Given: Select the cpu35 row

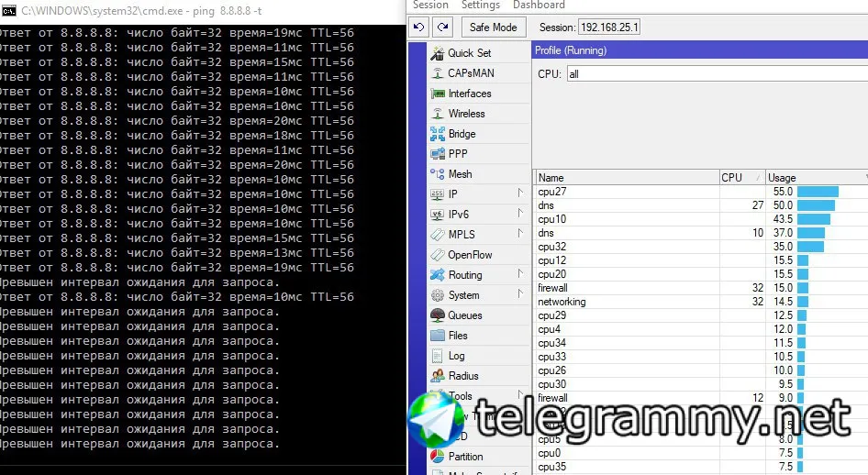Looking at the screenshot, I should click(x=702, y=467).
